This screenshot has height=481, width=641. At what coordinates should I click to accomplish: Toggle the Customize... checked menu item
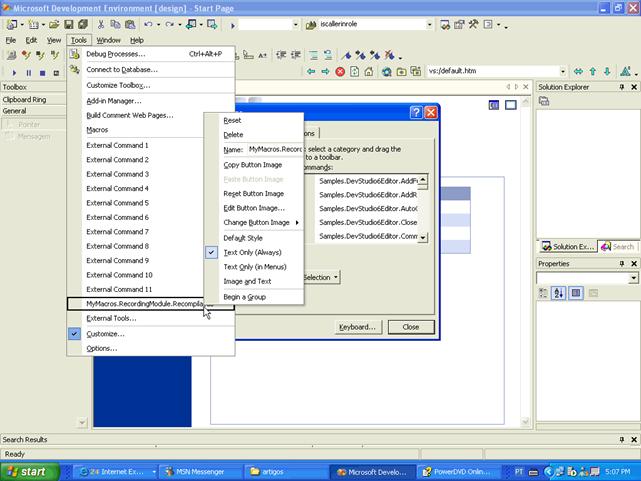[x=151, y=334]
